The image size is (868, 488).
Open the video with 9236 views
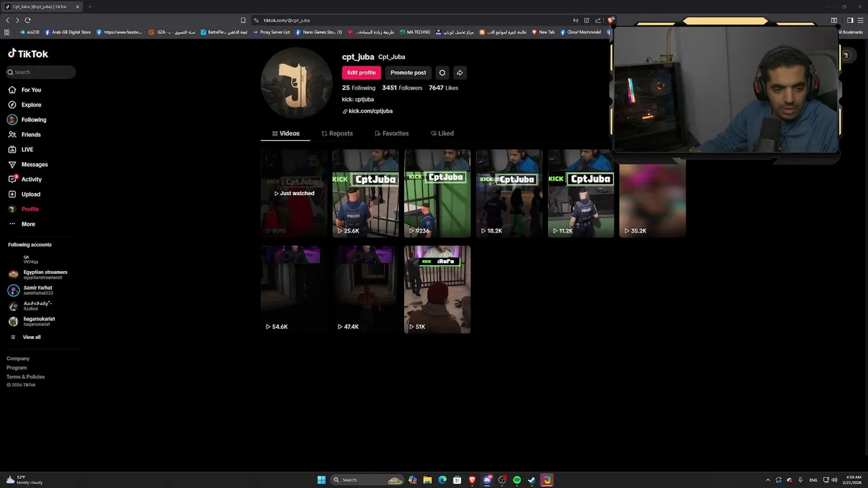point(437,193)
